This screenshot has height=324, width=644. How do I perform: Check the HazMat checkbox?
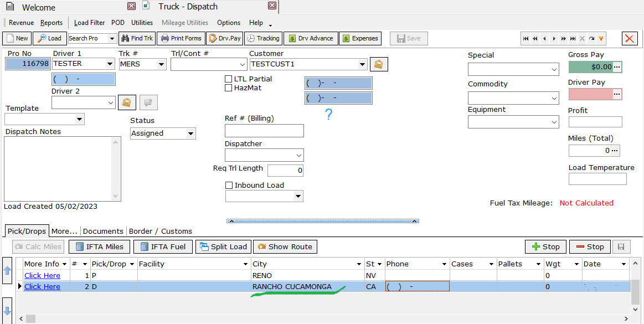pos(229,88)
